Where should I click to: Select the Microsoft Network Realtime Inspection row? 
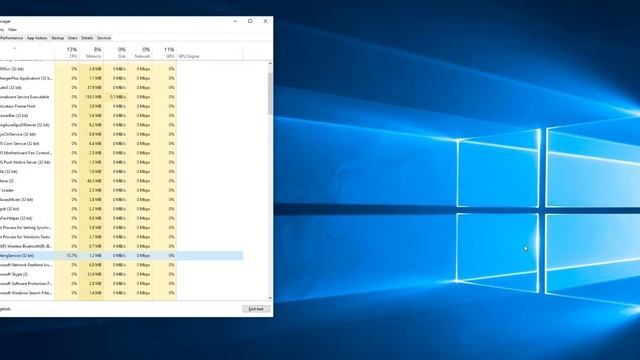(x=121, y=265)
